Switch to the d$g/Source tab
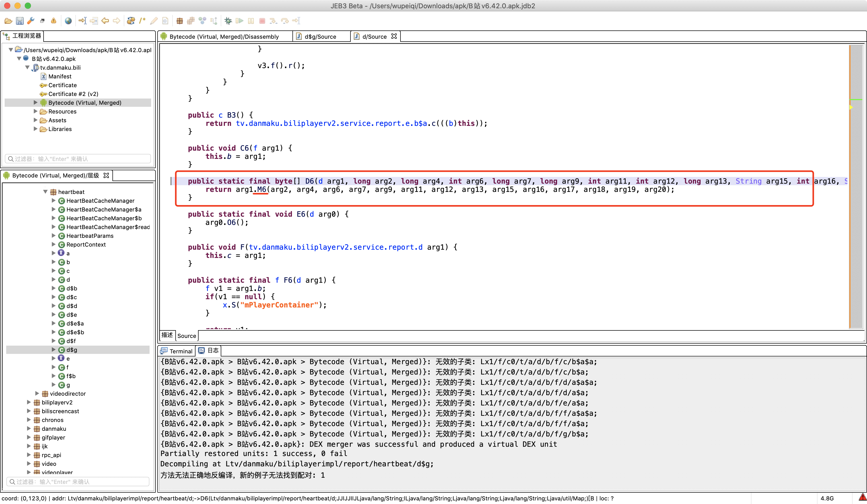867x504 pixels. point(320,36)
